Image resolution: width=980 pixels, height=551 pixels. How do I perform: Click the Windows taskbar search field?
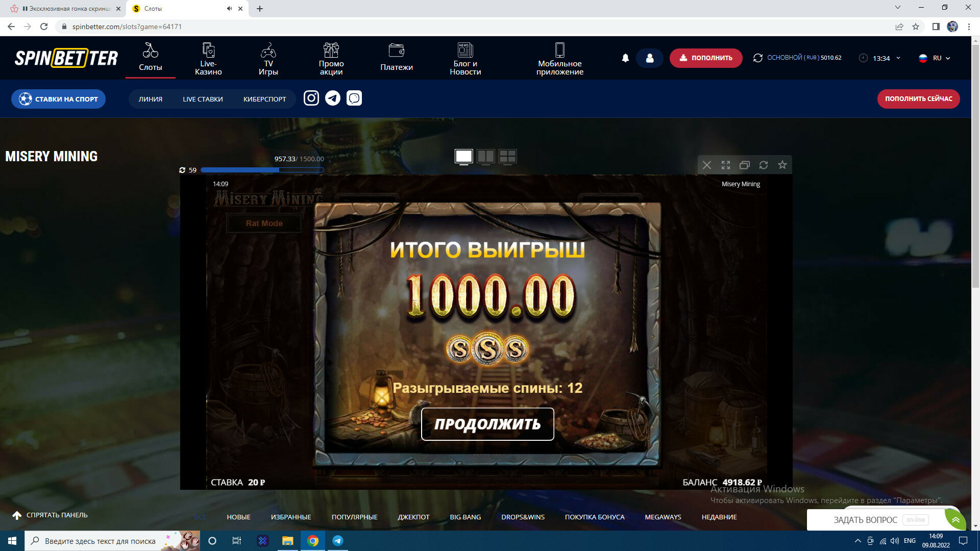click(100, 541)
